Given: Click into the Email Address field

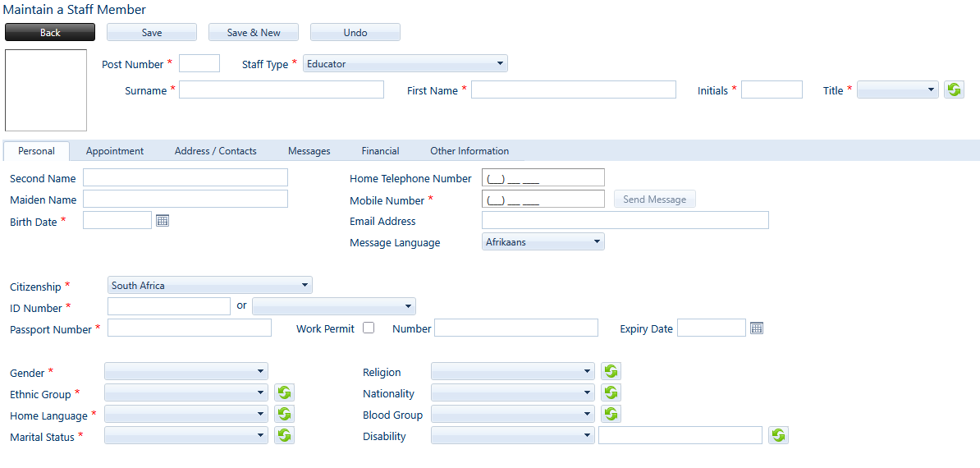Looking at the screenshot, I should (625, 220).
